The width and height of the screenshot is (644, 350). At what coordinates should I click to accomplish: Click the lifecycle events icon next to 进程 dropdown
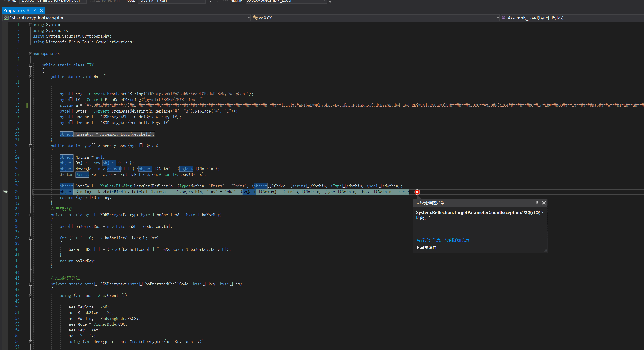[92, 1]
